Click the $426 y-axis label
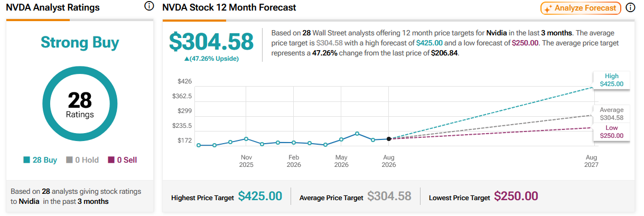The image size is (644, 216). pyautogui.click(x=185, y=81)
